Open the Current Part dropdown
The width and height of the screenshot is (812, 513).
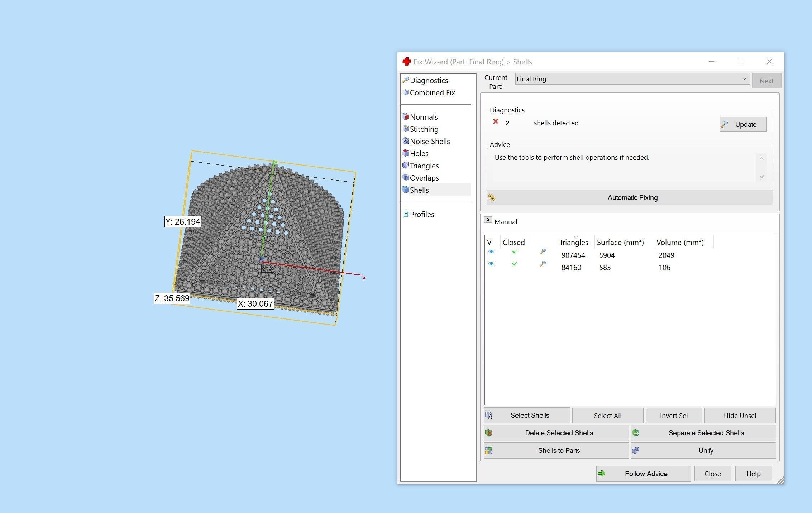pos(744,79)
